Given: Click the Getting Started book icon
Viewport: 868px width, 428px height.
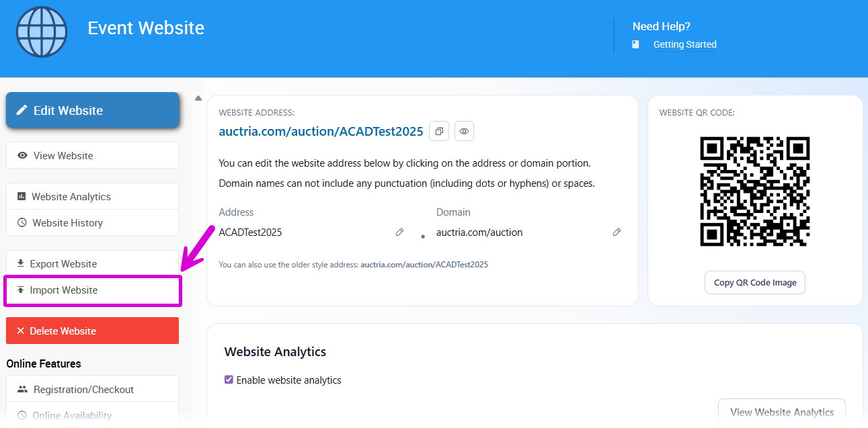Looking at the screenshot, I should click(636, 44).
